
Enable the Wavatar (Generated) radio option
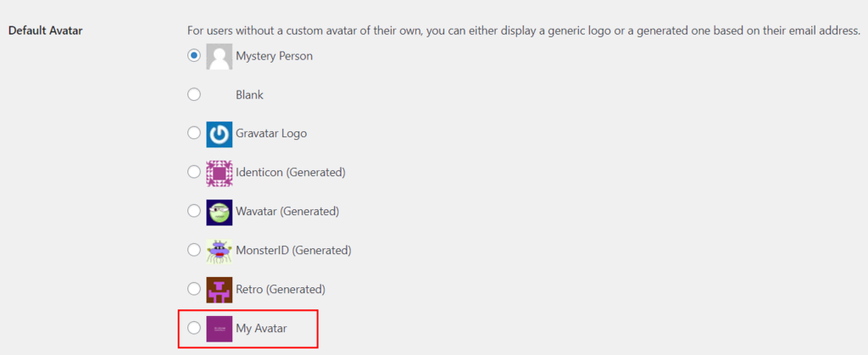[194, 212]
